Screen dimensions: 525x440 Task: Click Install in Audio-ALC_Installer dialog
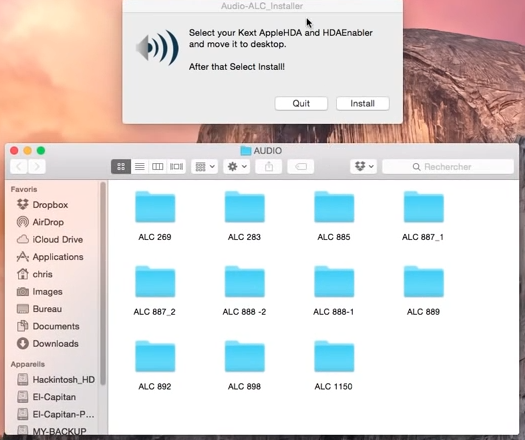pos(363,103)
